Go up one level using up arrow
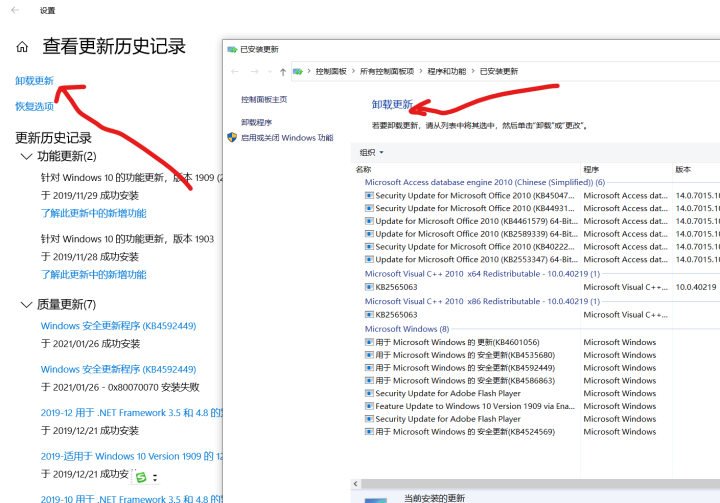 tap(283, 72)
